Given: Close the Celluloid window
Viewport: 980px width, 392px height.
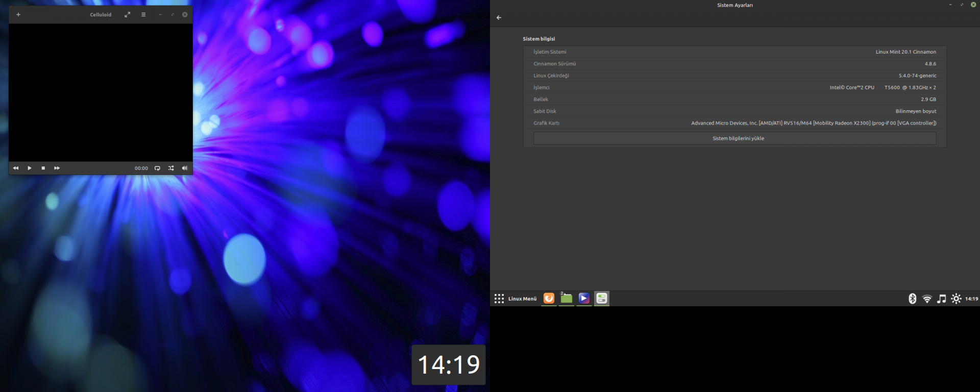Looking at the screenshot, I should (x=185, y=15).
